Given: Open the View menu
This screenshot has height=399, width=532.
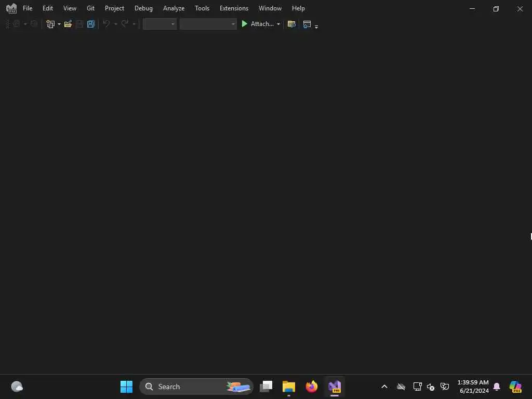Looking at the screenshot, I should click(x=70, y=8).
